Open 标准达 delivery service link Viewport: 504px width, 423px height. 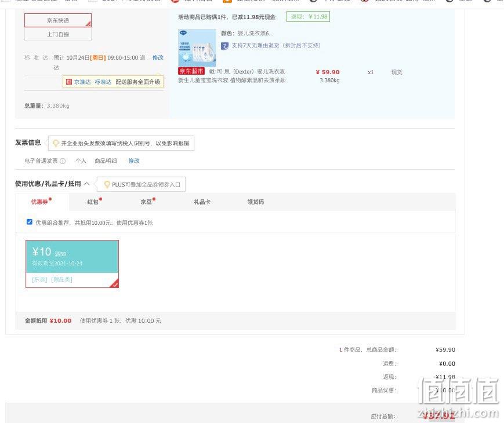[103, 82]
